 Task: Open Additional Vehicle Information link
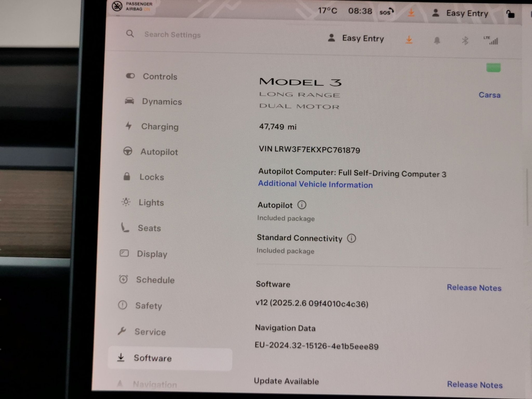point(315,184)
